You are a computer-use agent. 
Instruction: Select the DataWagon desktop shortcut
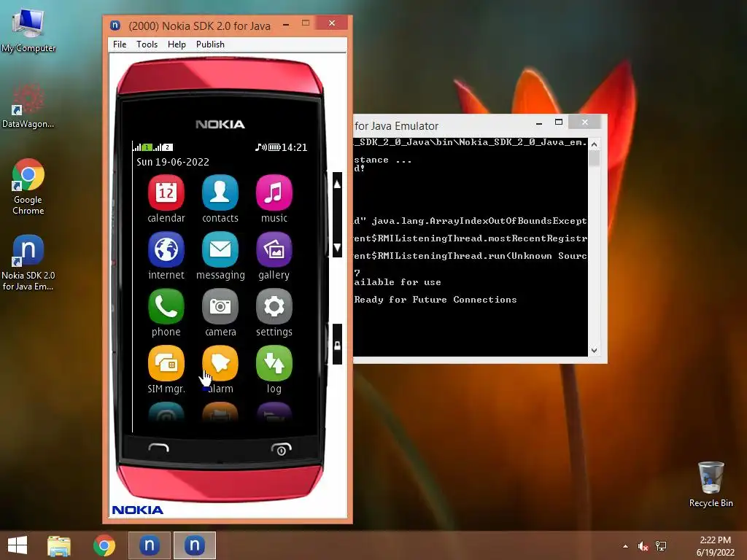click(x=28, y=106)
